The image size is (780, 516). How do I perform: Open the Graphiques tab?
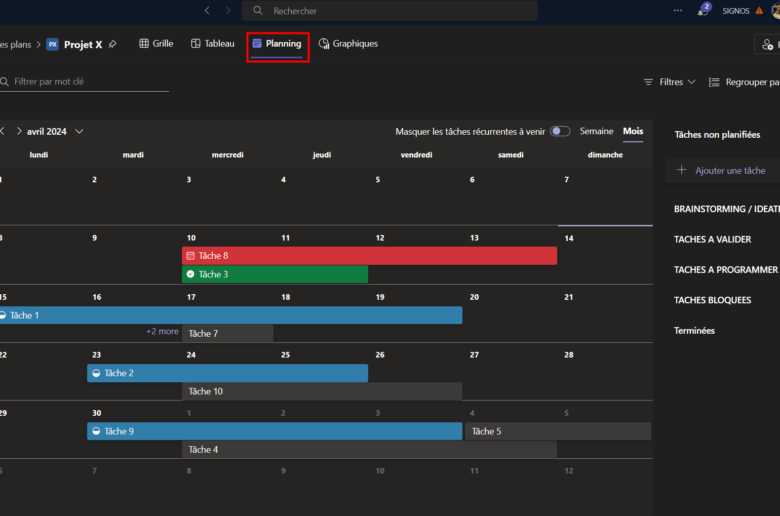pos(348,44)
